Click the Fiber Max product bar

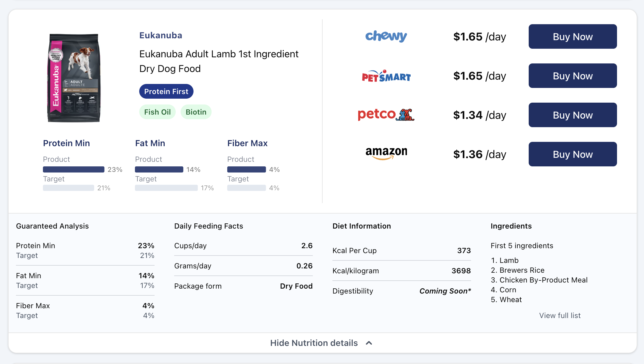tap(246, 169)
